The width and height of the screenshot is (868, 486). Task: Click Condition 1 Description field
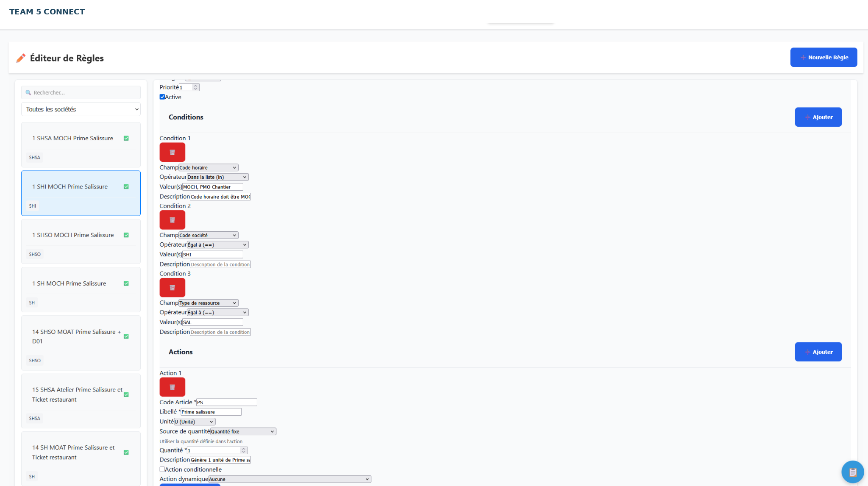(x=220, y=197)
